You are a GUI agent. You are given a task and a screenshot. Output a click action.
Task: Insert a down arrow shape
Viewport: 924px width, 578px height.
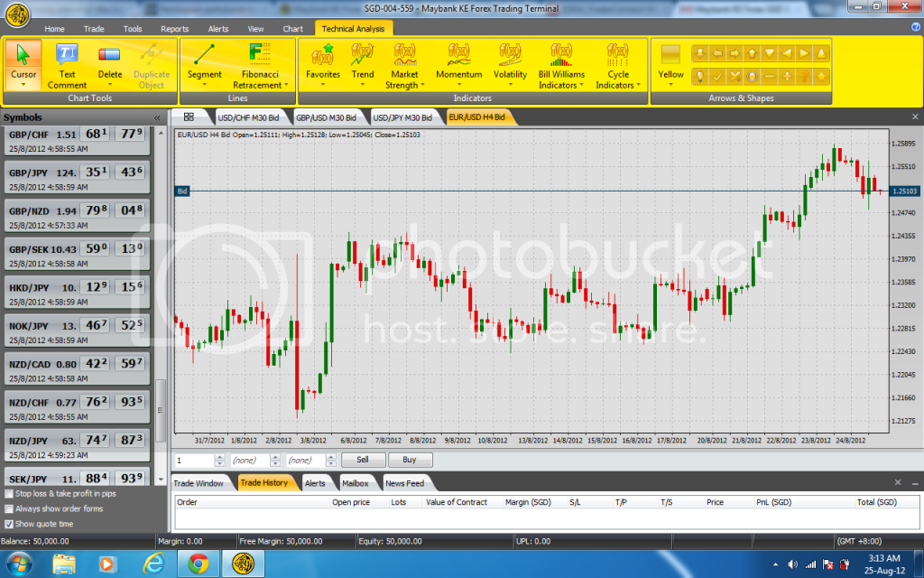[x=700, y=53]
